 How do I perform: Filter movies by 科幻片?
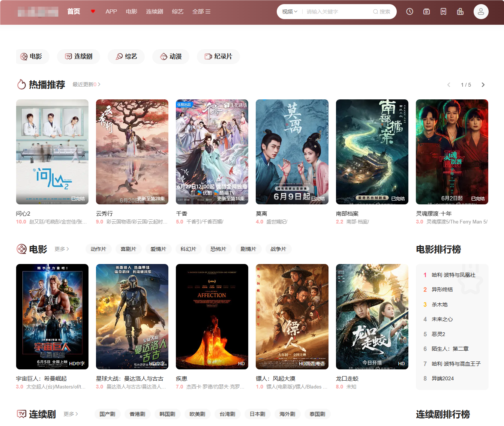188,249
